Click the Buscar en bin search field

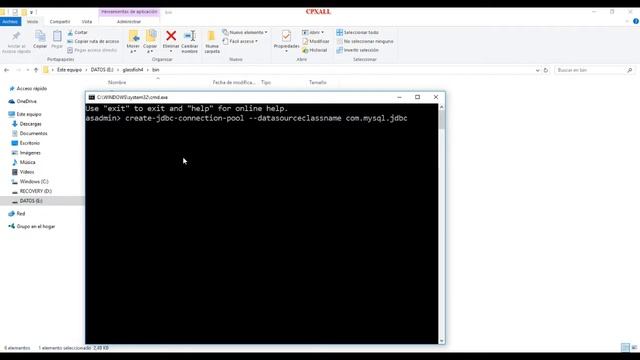pos(594,70)
